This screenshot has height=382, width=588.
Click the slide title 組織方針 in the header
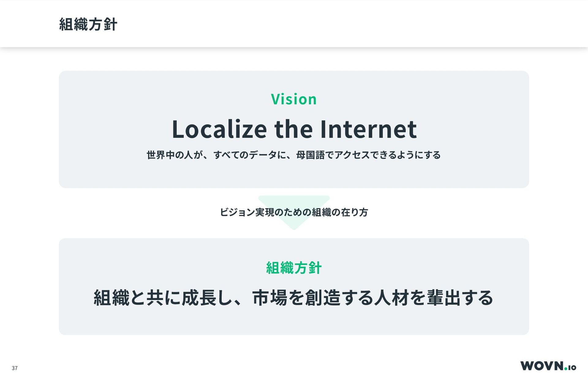pos(88,24)
